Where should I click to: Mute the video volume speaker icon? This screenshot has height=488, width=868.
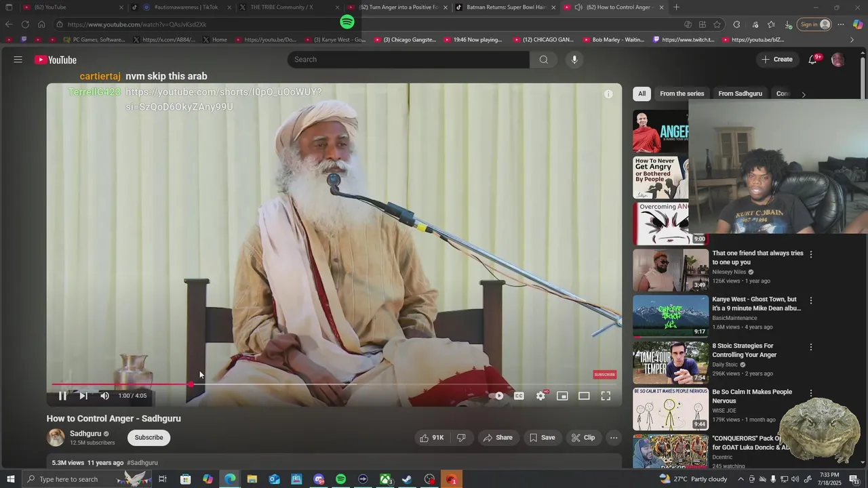pyautogui.click(x=104, y=396)
